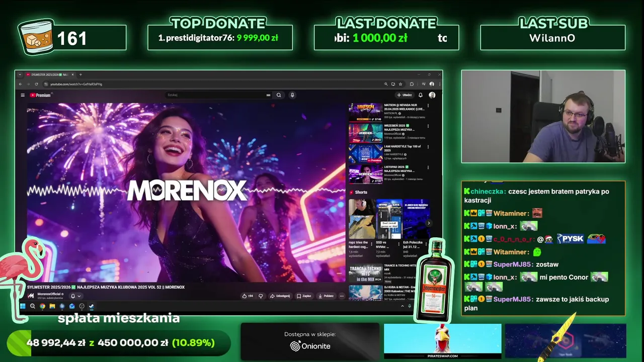Open Ech Poleczka Short
This screenshot has height=362, width=644.
[416, 219]
